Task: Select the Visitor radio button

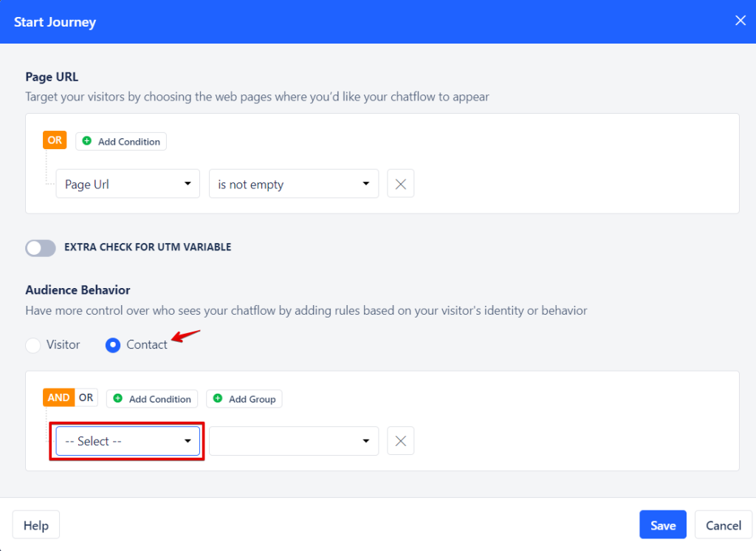Action: [32, 344]
